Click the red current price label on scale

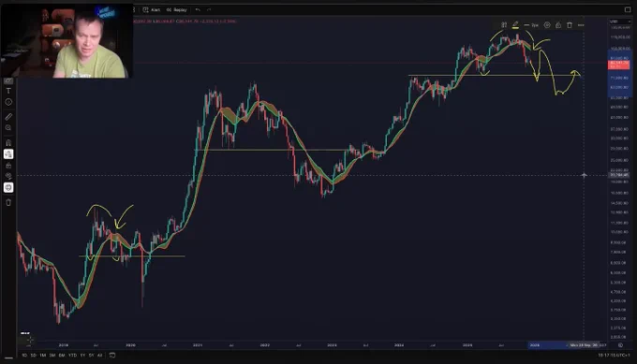tap(618, 65)
